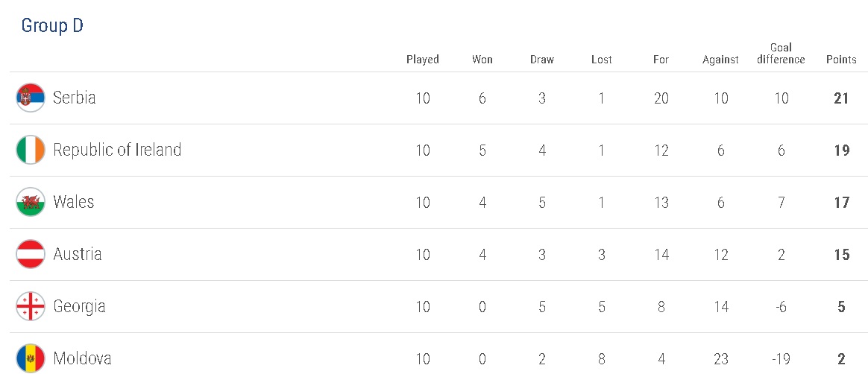This screenshot has width=868, height=374.
Task: Click the Against column header
Action: click(x=720, y=60)
